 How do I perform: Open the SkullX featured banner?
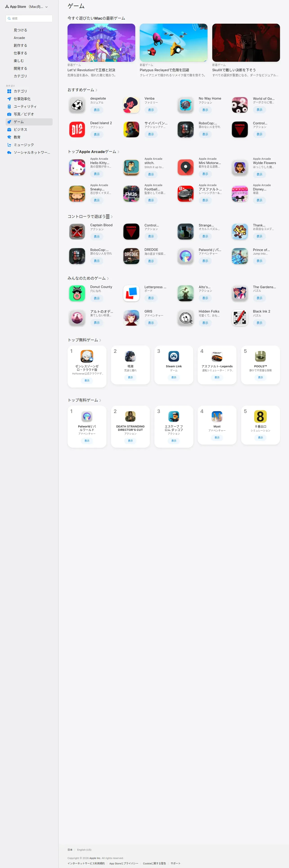tap(246, 43)
